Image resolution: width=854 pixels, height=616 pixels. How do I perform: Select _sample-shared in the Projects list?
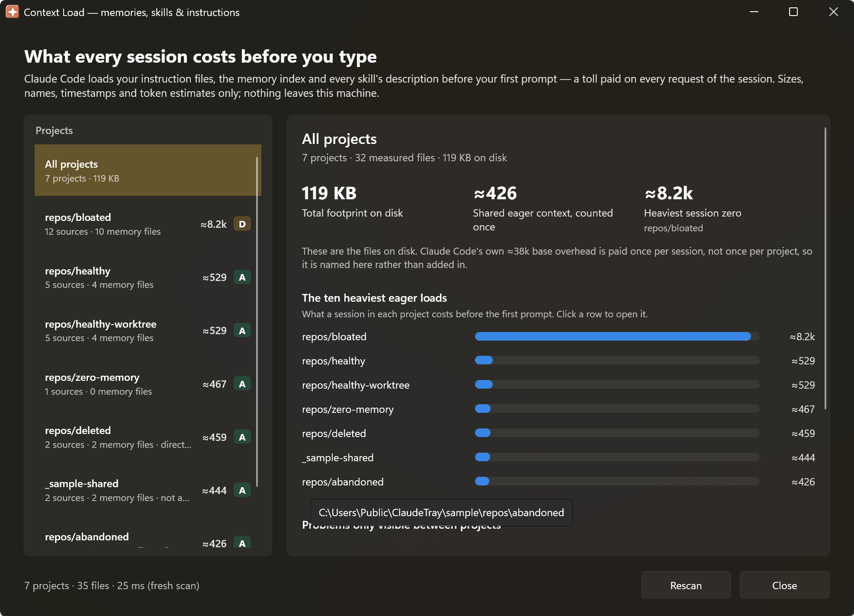148,490
